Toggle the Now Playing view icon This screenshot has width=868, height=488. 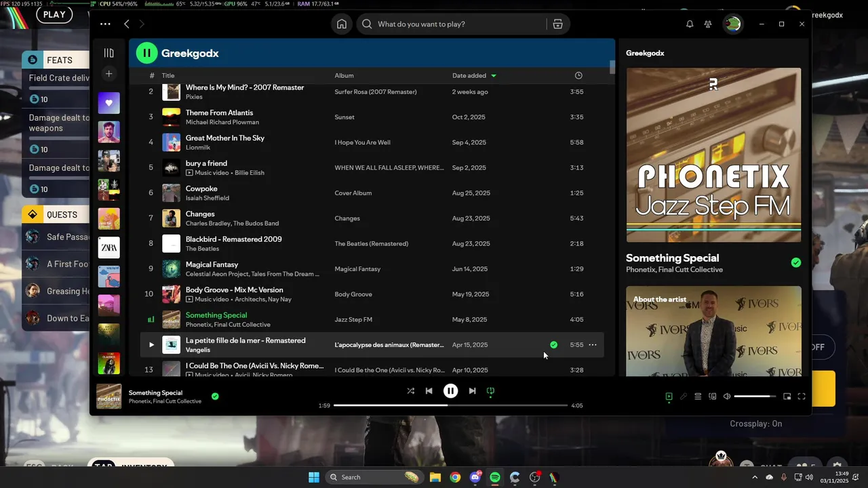pyautogui.click(x=669, y=396)
